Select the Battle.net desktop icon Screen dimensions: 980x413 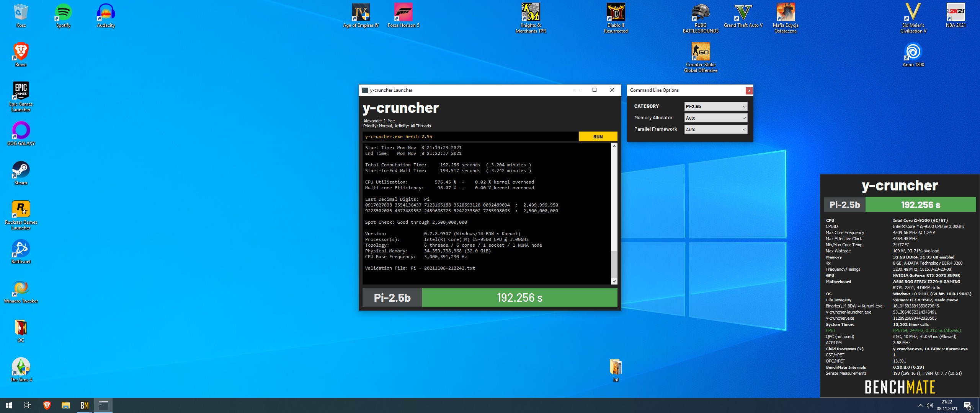[x=21, y=252]
